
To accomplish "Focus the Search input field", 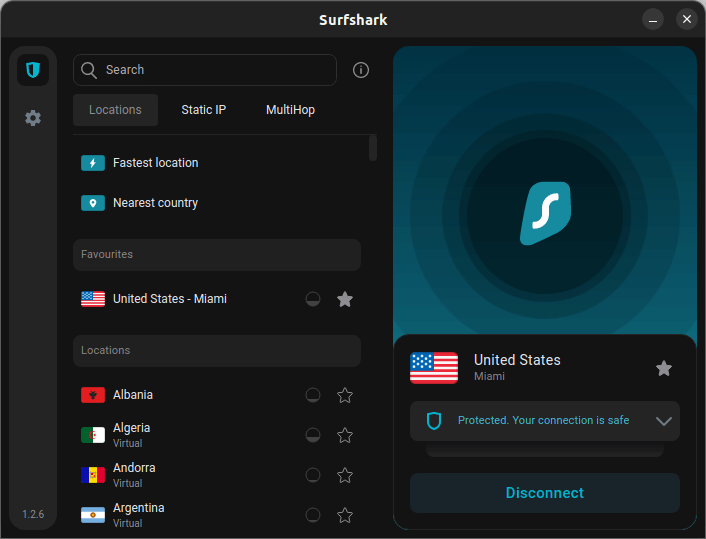I will coord(205,70).
